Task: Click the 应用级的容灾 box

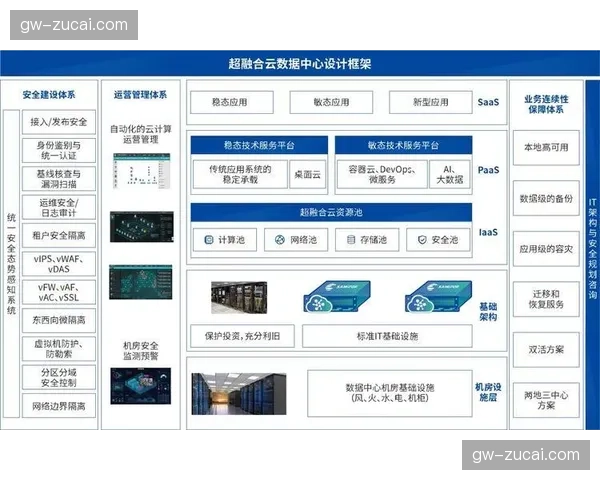Action: tap(546, 249)
